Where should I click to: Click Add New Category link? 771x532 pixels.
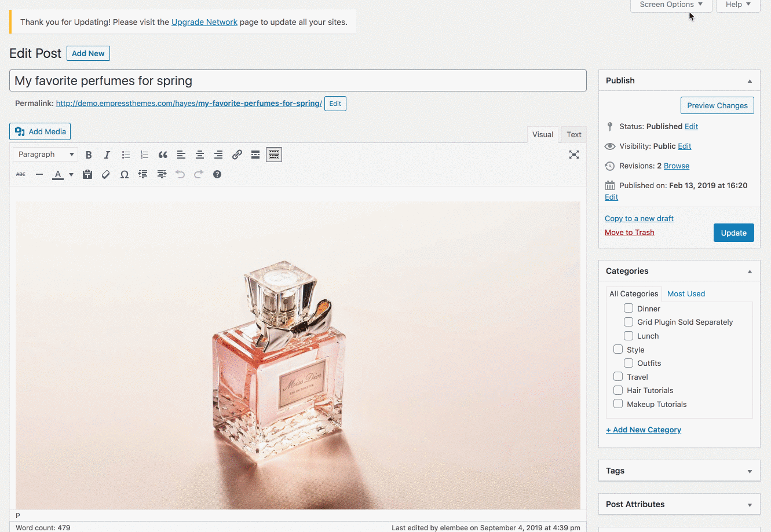pyautogui.click(x=644, y=430)
